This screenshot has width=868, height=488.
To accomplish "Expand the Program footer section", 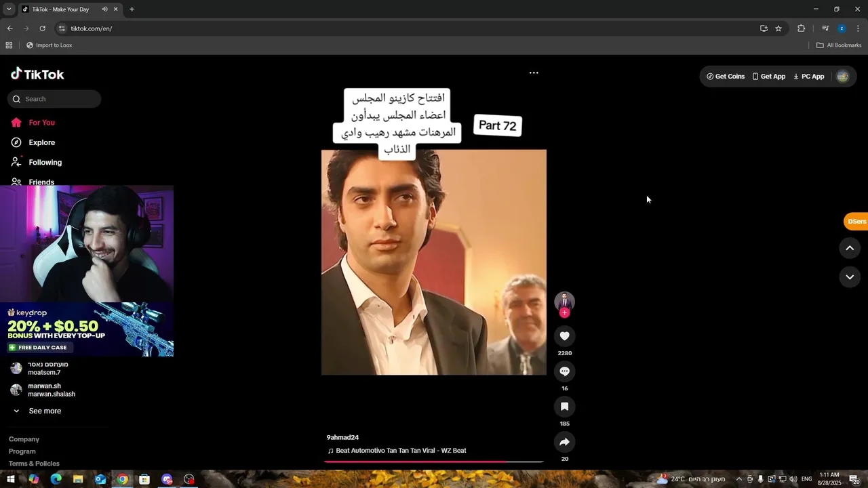I will tap(22, 451).
